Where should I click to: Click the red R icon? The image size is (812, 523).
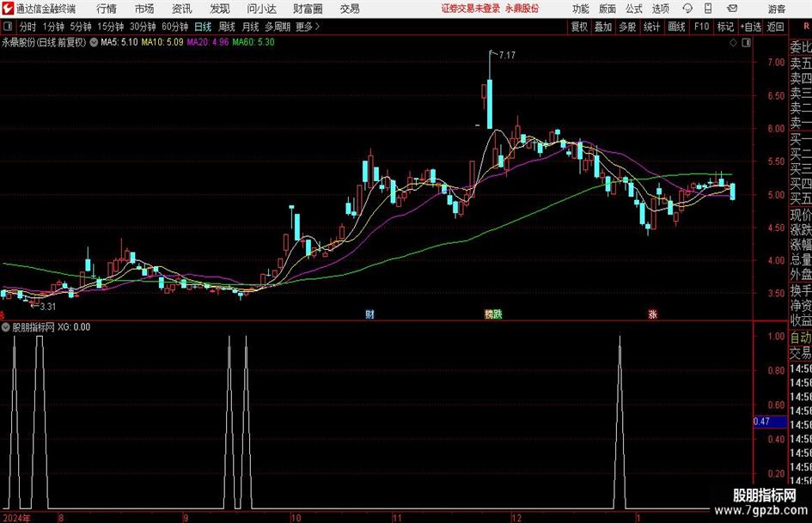point(806,27)
